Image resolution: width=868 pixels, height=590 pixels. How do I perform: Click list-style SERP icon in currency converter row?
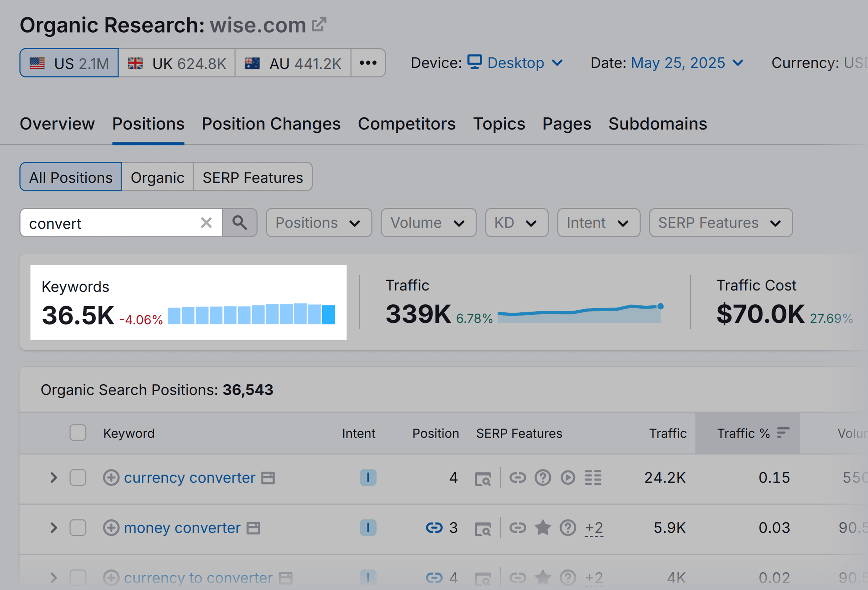pos(593,478)
